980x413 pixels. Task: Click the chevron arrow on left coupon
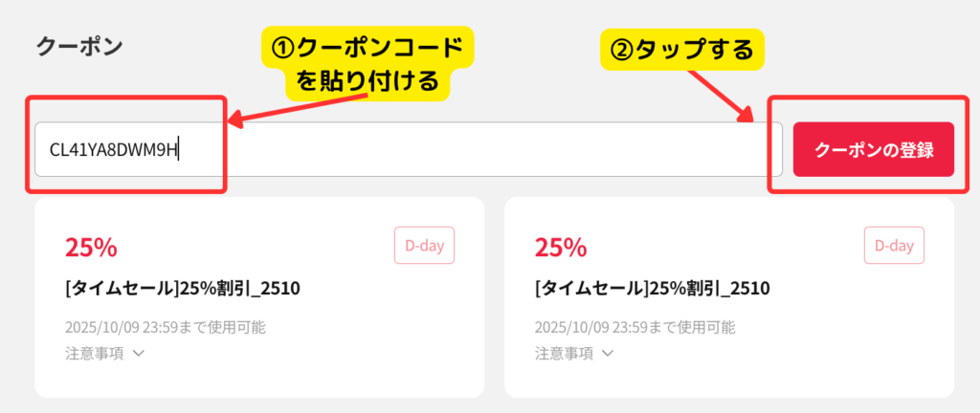tap(139, 353)
